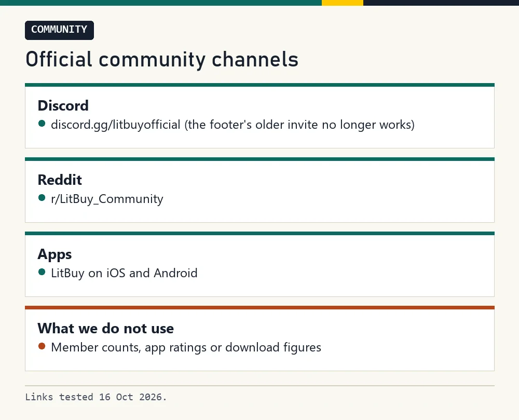
Task: Select the 'Official community channels' heading
Action: [162, 60]
